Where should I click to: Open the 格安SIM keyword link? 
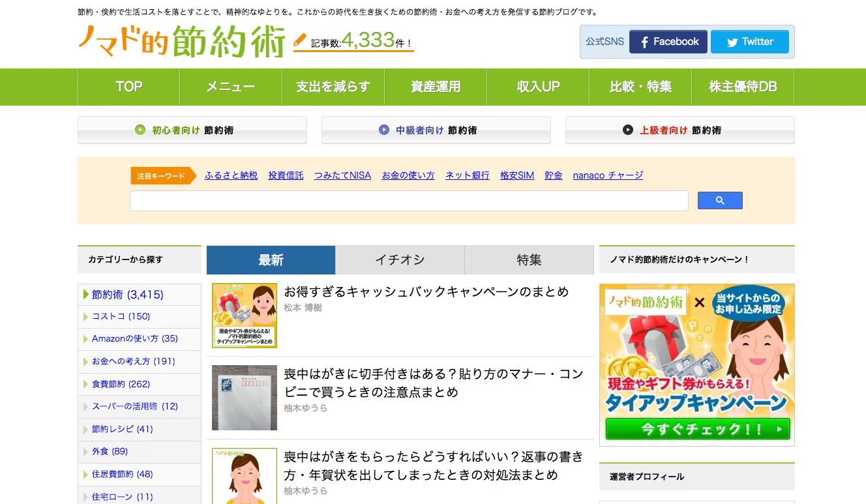(517, 175)
